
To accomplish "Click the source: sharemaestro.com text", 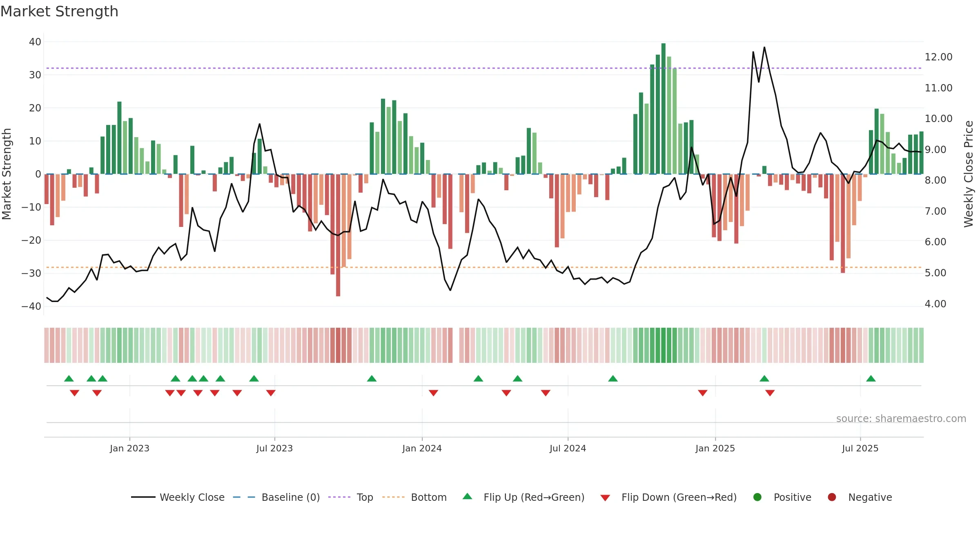I will tap(901, 419).
